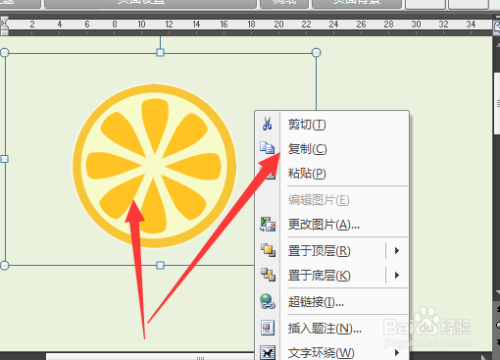The width and height of the screenshot is (500, 360).
Task: Click the Insert Caption icon
Action: (268, 328)
